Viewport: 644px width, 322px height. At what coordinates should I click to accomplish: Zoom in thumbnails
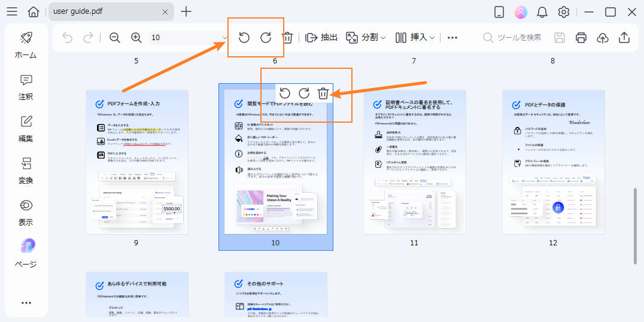click(x=136, y=37)
